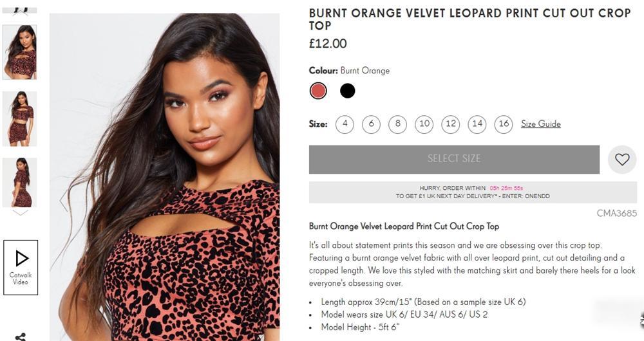Show previous image with left arrow
The image size is (644, 341).
pyautogui.click(x=63, y=201)
